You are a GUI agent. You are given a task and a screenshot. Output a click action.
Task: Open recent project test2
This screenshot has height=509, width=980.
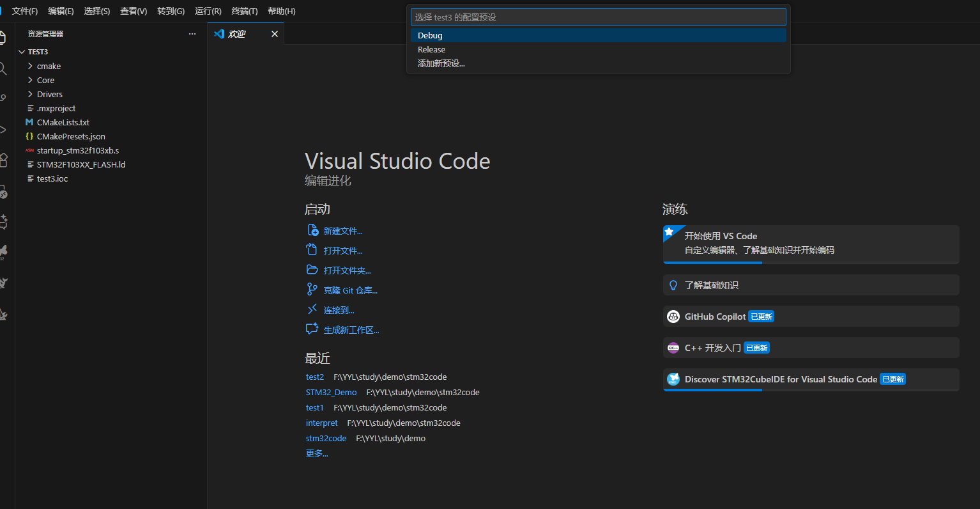point(315,377)
